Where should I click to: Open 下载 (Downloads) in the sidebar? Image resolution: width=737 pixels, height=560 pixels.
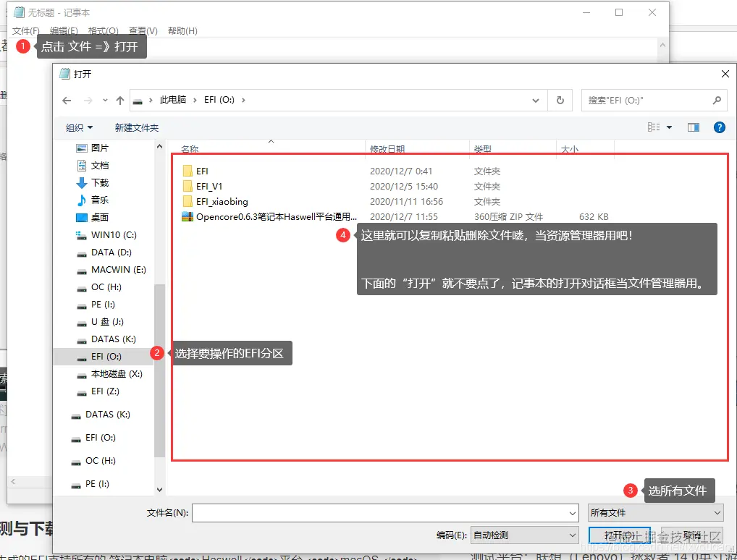[92, 183]
